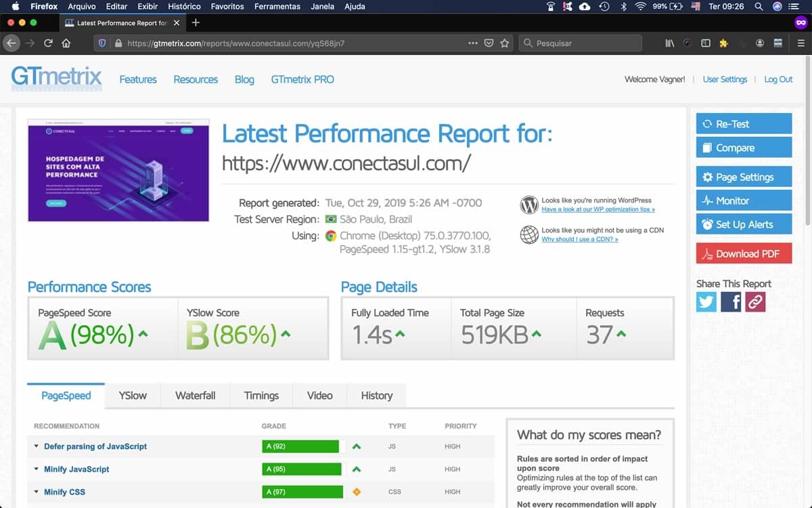Switch to the Waterfall tab
This screenshot has width=812, height=508.
196,396
